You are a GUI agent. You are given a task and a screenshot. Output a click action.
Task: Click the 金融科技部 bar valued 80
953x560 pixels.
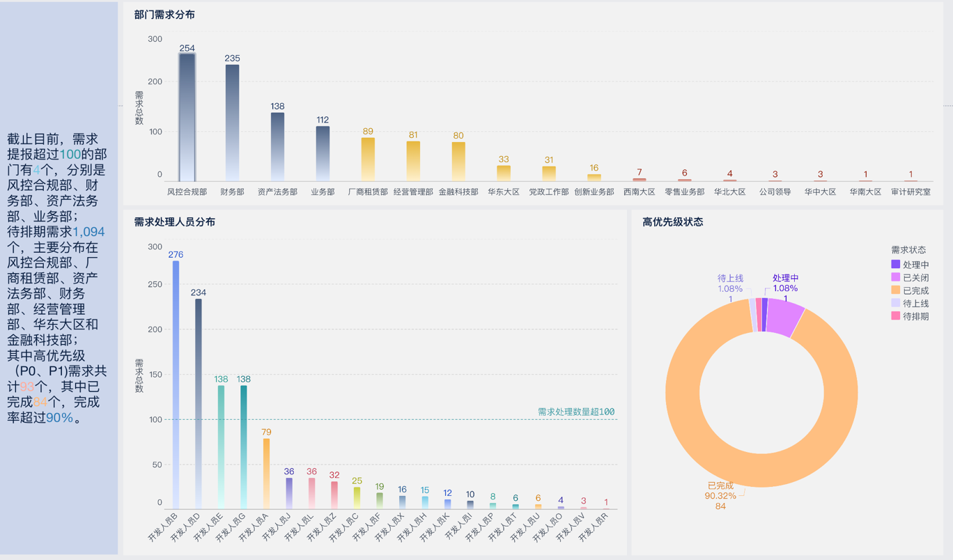[x=458, y=162]
